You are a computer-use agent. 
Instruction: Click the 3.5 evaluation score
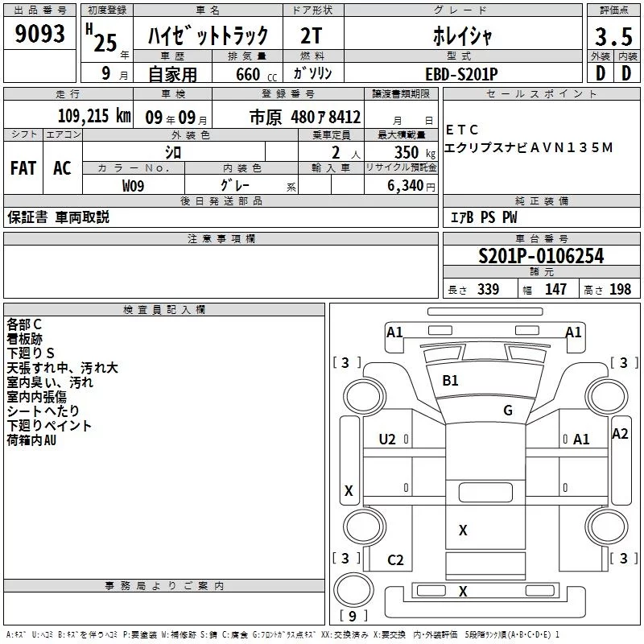click(613, 36)
